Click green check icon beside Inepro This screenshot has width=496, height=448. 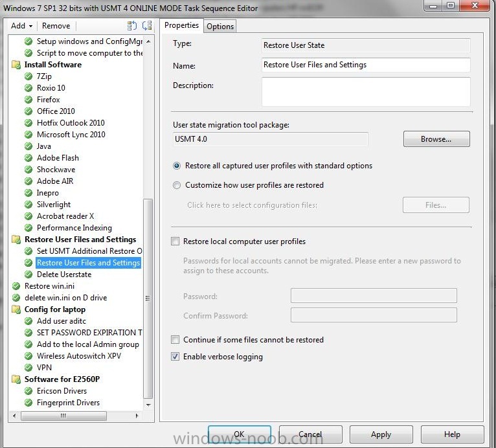coord(28,193)
